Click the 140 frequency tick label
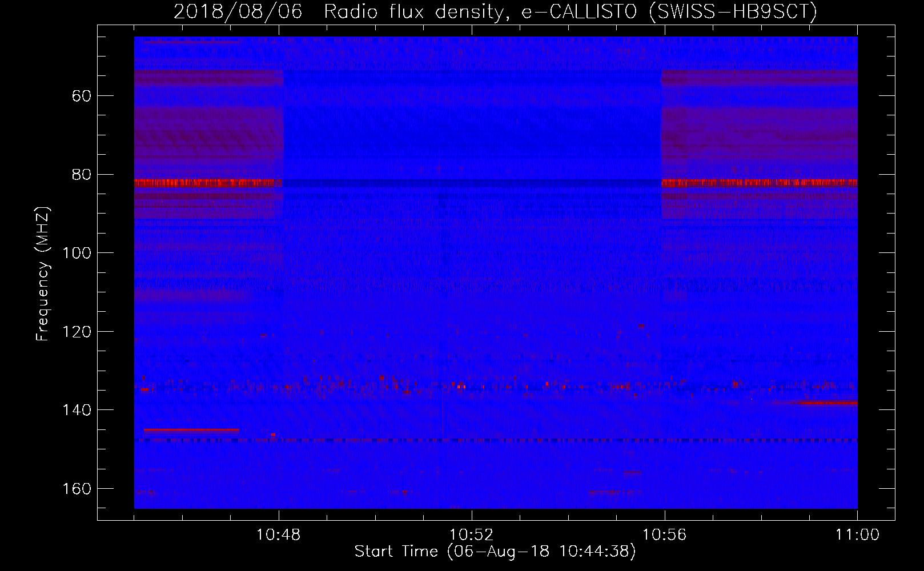The width and height of the screenshot is (924, 571). point(77,410)
